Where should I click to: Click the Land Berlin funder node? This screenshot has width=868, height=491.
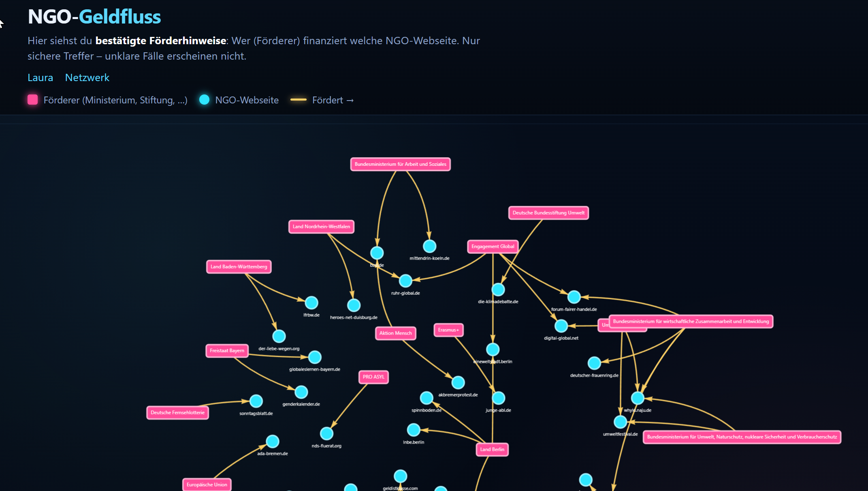tap(492, 450)
